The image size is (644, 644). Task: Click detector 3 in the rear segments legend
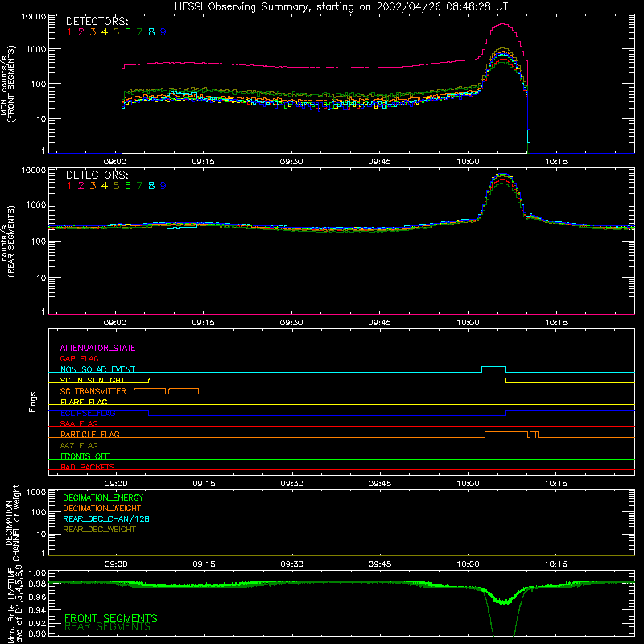coord(93,186)
